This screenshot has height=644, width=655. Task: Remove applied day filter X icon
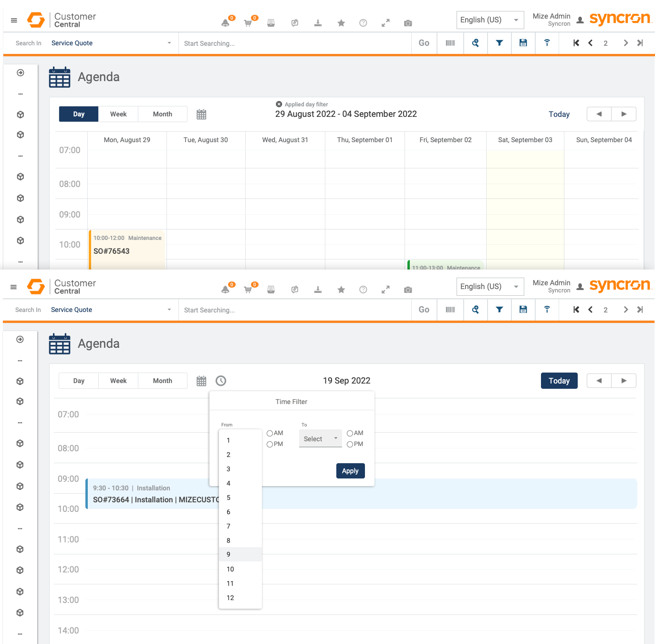[x=279, y=104]
